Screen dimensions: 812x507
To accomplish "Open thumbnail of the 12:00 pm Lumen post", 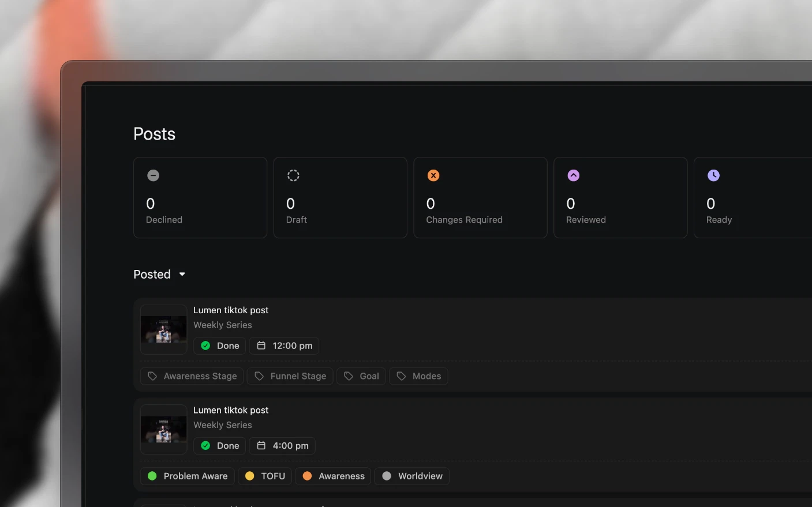I will point(164,329).
